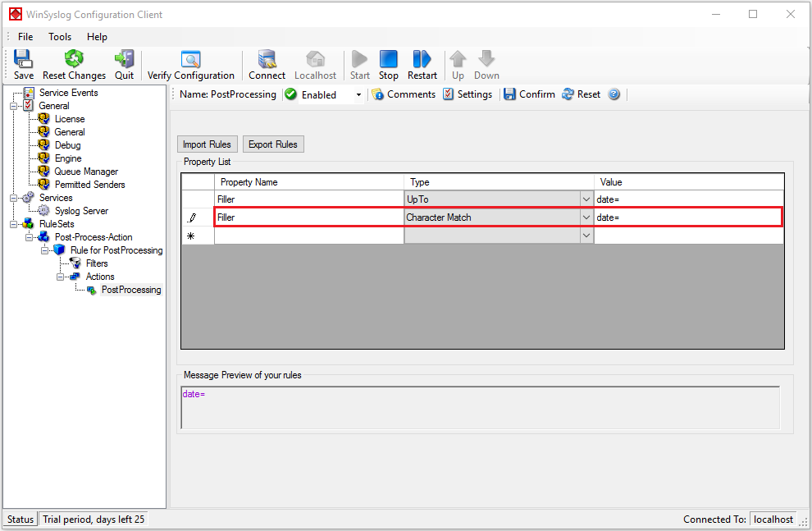Click the Service Events tree icon

click(29, 93)
